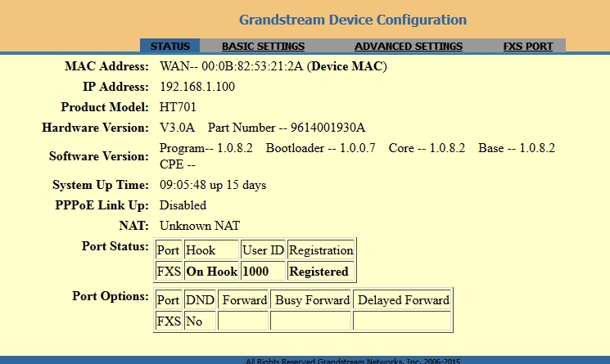Click the part number 9614001930A
Viewport: 610px width, 364px height.
coord(328,128)
